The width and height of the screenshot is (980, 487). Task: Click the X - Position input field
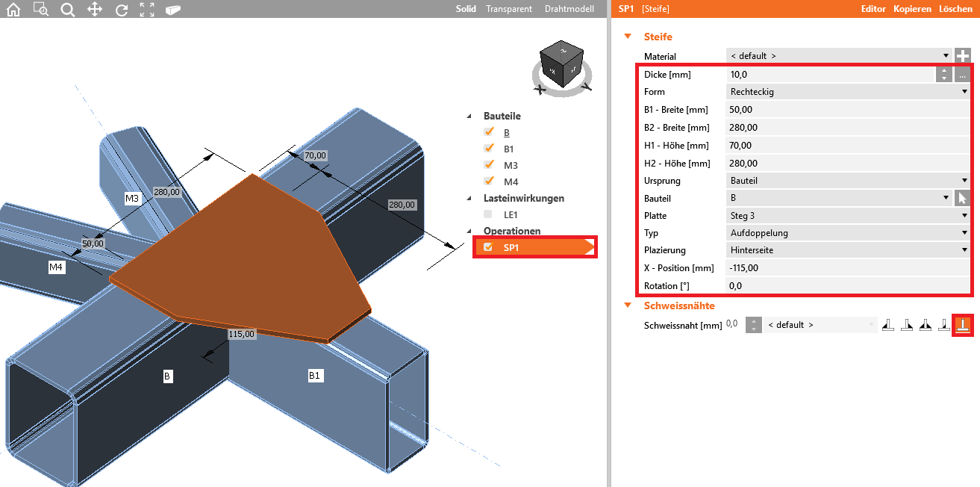pos(848,268)
